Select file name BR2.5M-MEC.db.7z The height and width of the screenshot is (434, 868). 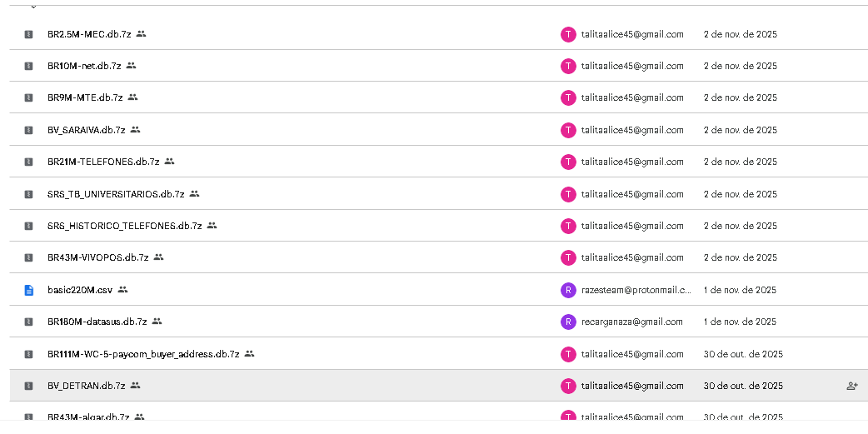click(90, 34)
